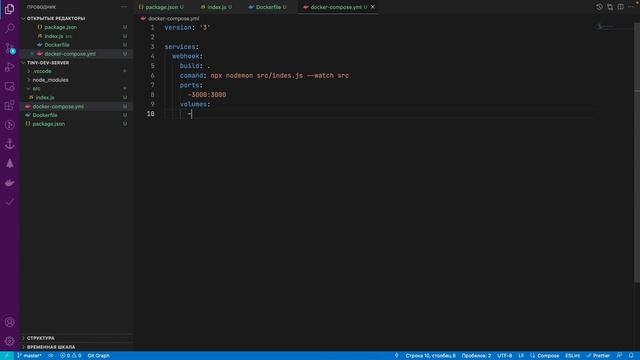Select docker-compose.yml in open editors list

pos(70,53)
